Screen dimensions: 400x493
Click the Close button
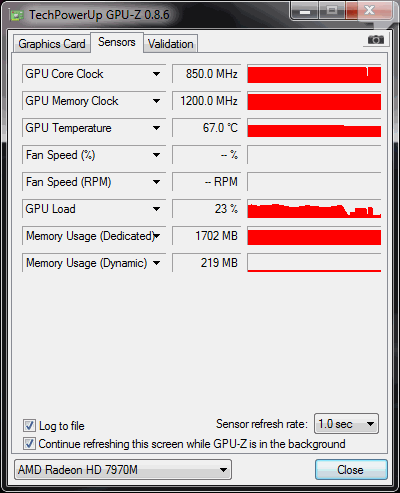[351, 470]
